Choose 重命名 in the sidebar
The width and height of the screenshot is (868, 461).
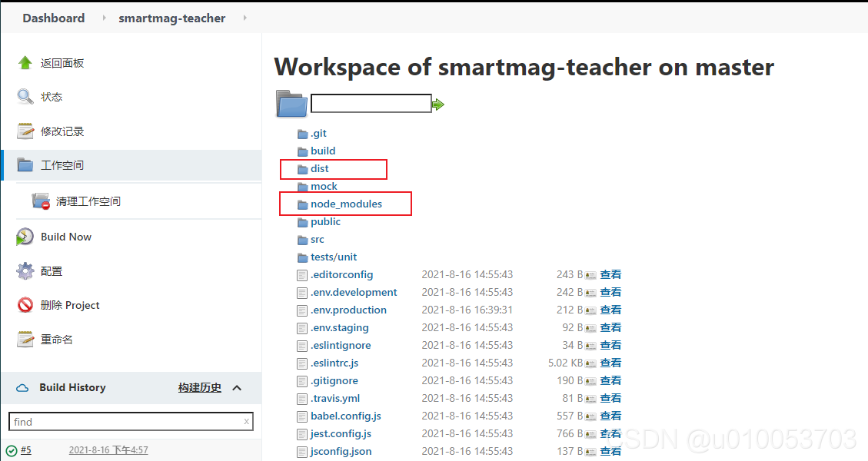click(x=56, y=340)
